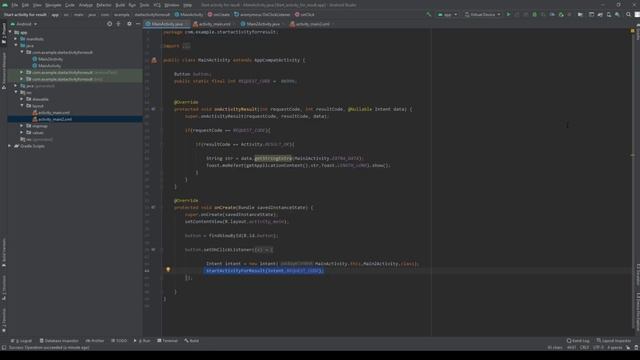Click the Debug app bug icon

point(534,14)
